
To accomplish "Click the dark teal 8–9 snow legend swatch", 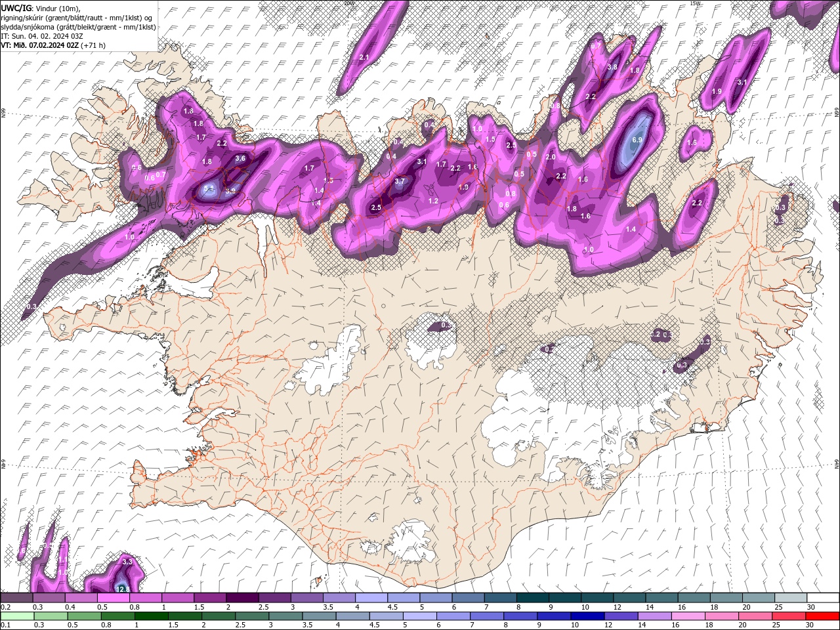I will pyautogui.click(x=533, y=598).
